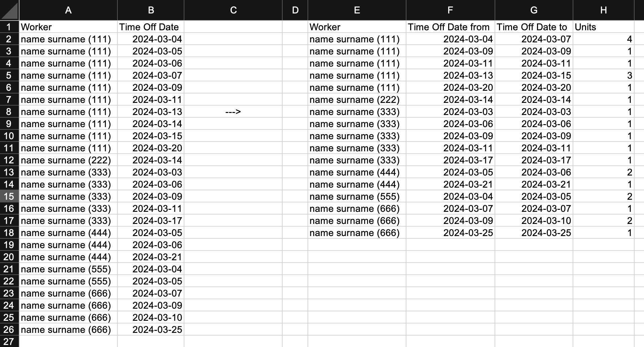Select column A header

coord(68,10)
